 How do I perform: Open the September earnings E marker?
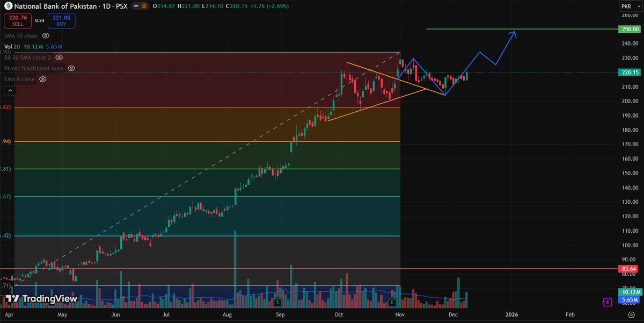pyautogui.click(x=278, y=302)
